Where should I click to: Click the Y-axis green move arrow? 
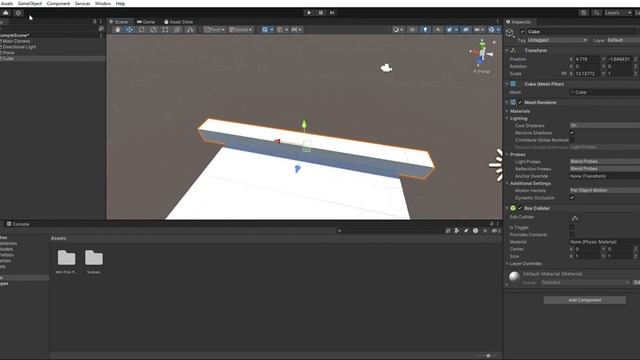click(x=304, y=124)
